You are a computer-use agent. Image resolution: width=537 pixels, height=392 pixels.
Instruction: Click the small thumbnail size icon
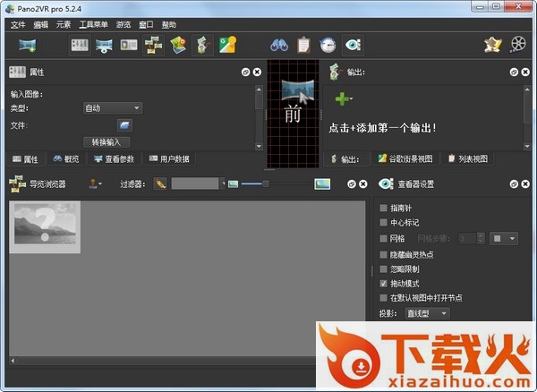tap(233, 184)
